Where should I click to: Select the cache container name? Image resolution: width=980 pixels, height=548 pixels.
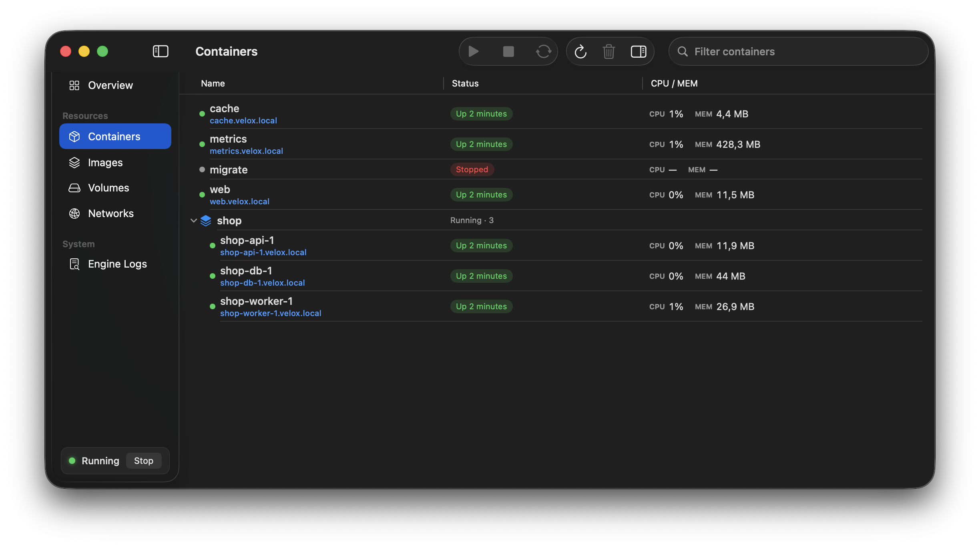(225, 109)
